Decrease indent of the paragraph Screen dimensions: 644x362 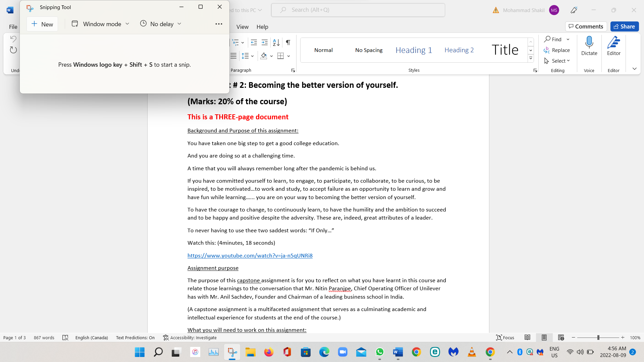[254, 43]
